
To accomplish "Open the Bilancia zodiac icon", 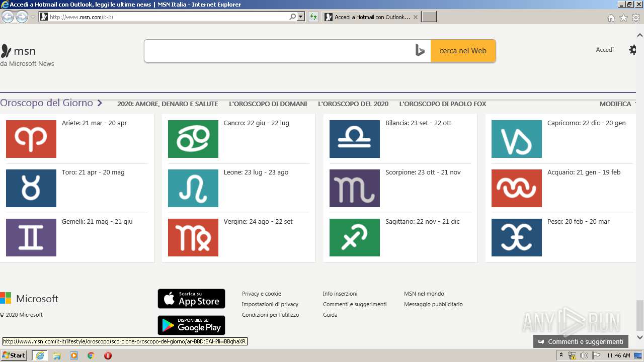I will click(355, 139).
